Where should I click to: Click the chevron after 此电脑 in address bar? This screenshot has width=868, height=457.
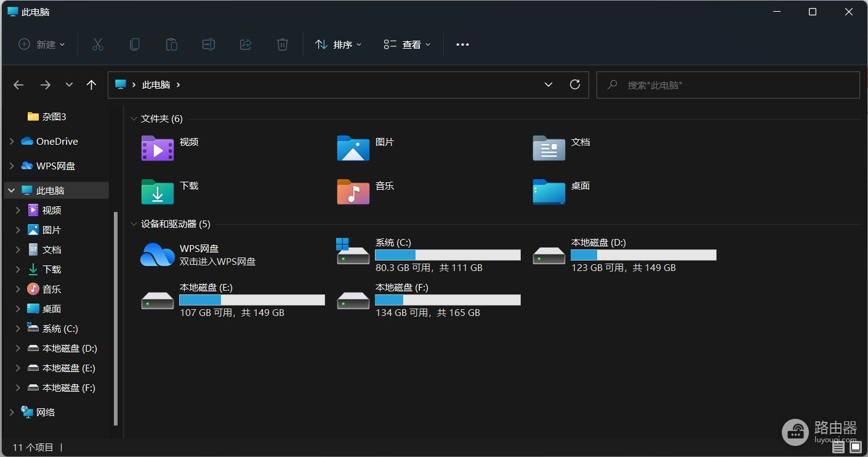click(179, 85)
